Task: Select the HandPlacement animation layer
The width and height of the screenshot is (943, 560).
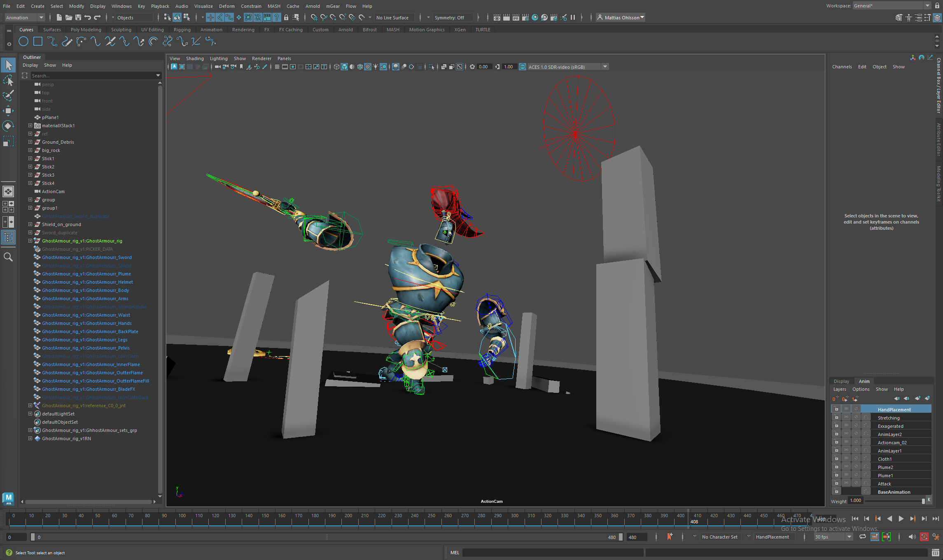Action: 894,409
